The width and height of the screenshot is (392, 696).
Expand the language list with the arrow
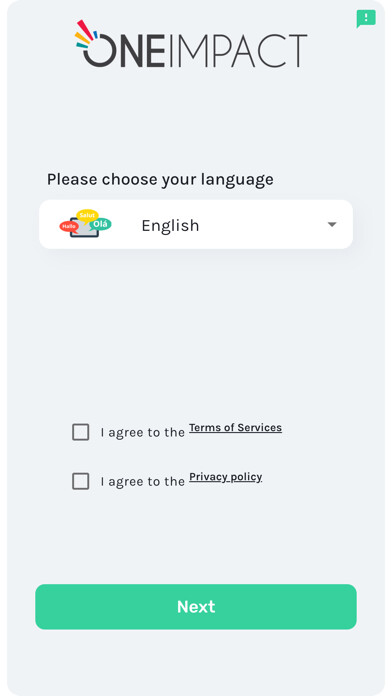[x=332, y=225]
